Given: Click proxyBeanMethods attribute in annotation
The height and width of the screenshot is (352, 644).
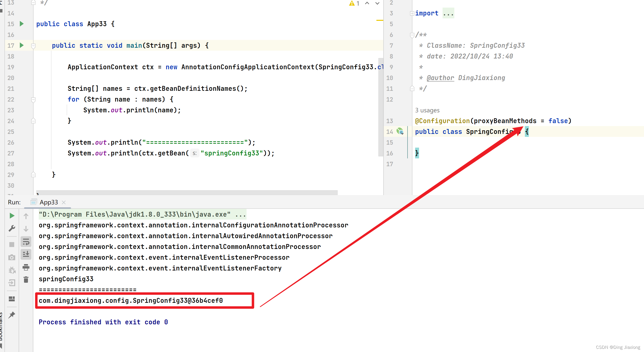Looking at the screenshot, I should pyautogui.click(x=505, y=121).
